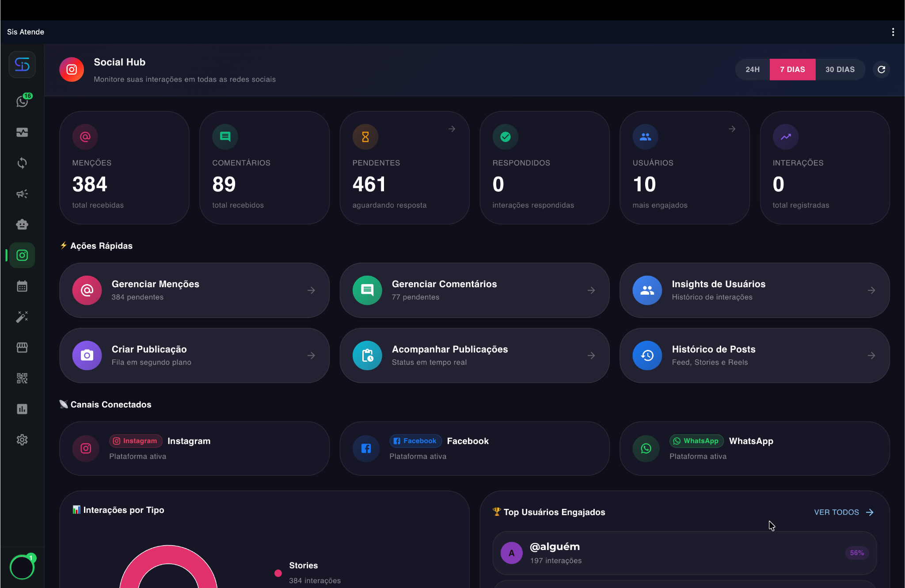Select the 7 DIAS period tab
The height and width of the screenshot is (588, 905).
(793, 69)
